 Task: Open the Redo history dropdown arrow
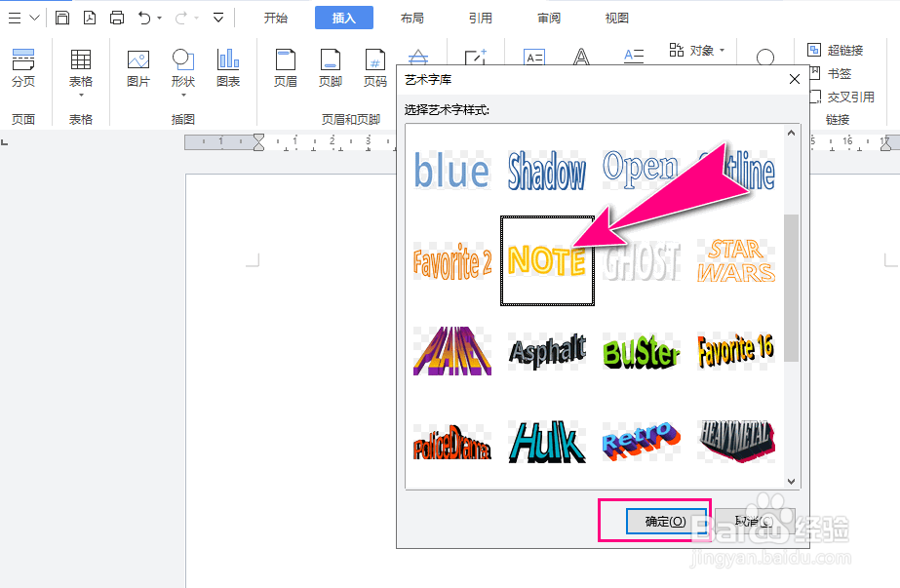click(196, 19)
